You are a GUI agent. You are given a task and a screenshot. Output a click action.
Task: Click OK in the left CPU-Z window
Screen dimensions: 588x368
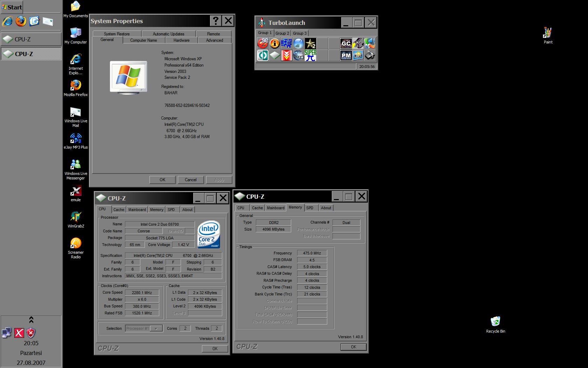pyautogui.click(x=215, y=349)
